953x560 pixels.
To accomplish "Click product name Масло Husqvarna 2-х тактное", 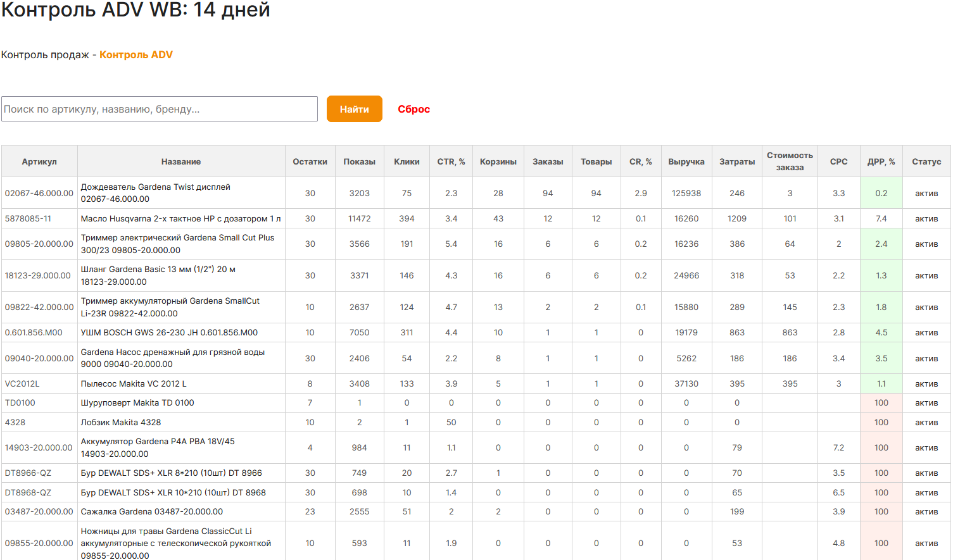I will coord(180,218).
